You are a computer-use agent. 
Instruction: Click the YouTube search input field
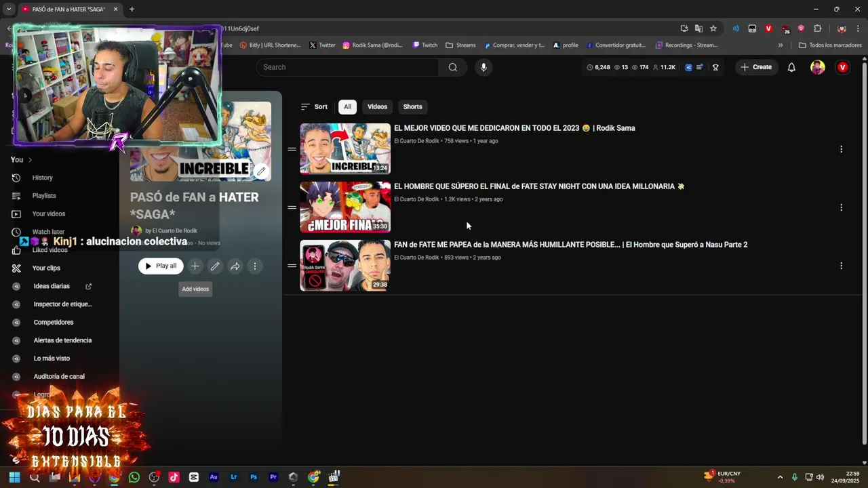pyautogui.click(x=347, y=67)
